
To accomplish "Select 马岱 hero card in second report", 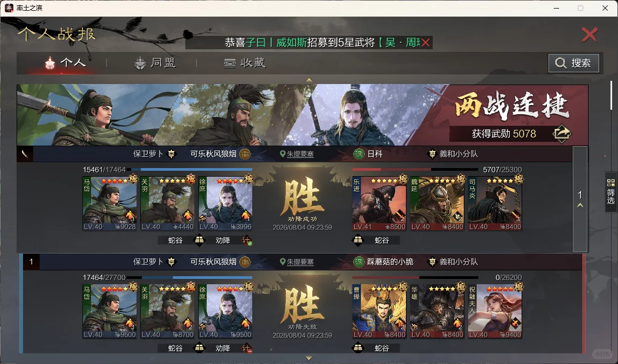I will pos(110,311).
